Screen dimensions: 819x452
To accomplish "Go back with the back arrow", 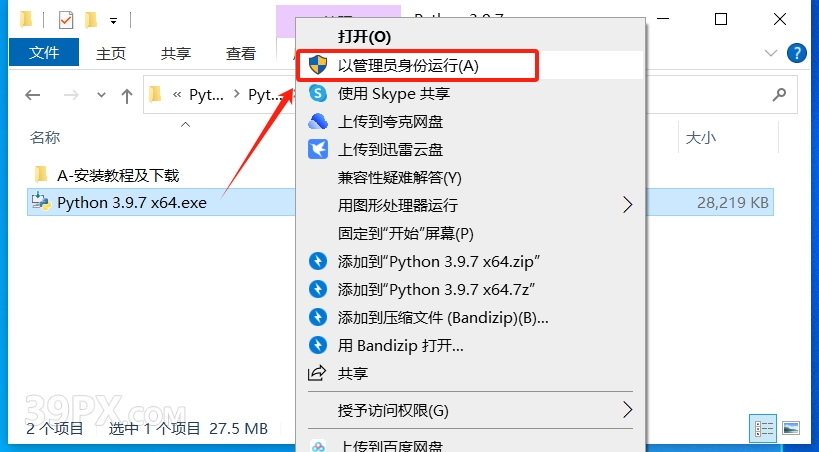I will point(32,95).
